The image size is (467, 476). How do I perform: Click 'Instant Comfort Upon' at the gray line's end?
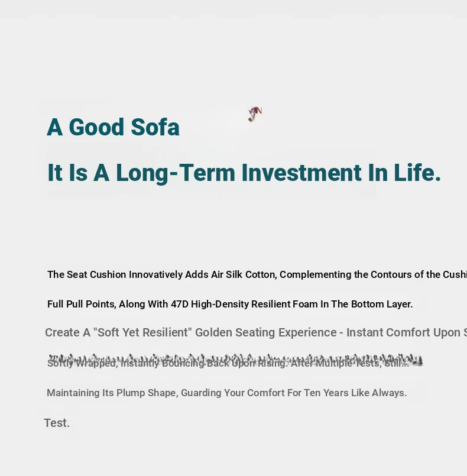pyautogui.click(x=403, y=332)
